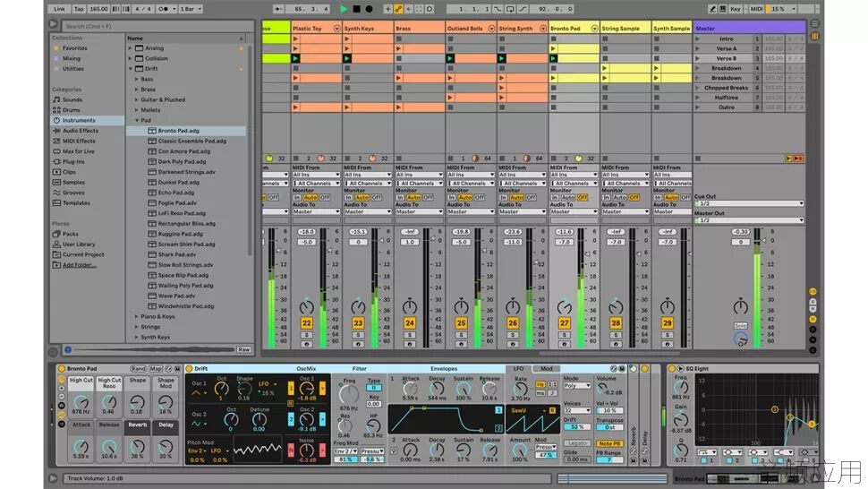Open the 1 Bar quantization dropdown

coord(191,9)
